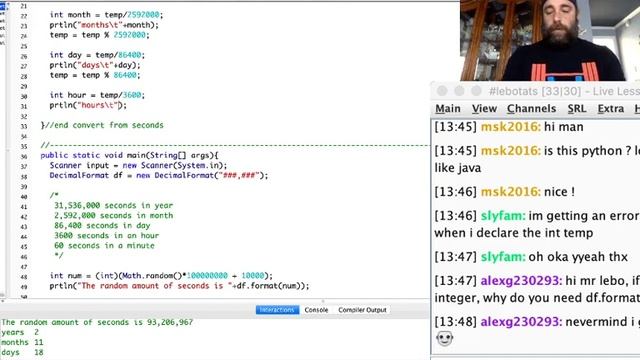This screenshot has height=360, width=640.
Task: Click output 'The random amount of seconds is 93,206,967'
Action: pyautogui.click(x=97, y=322)
